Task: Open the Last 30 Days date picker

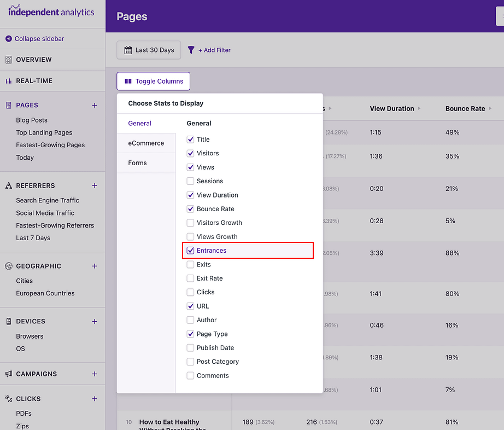Action: tap(149, 50)
